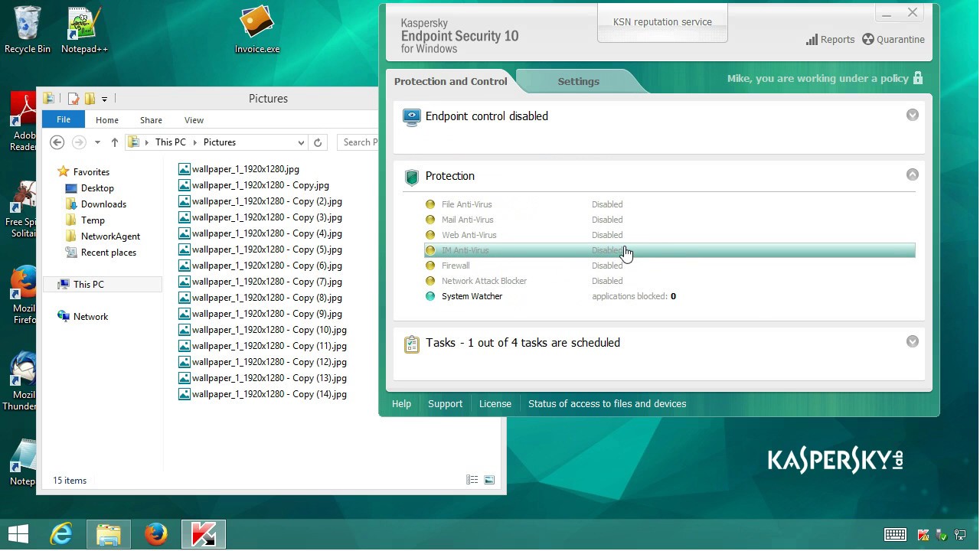Select Protection and Control tab
Viewport: 980px width, 551px height.
[450, 81]
